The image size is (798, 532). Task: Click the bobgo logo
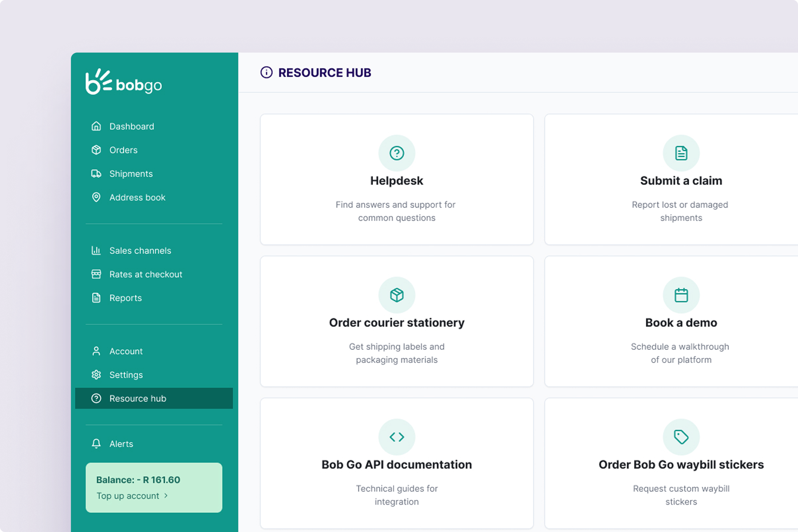123,82
